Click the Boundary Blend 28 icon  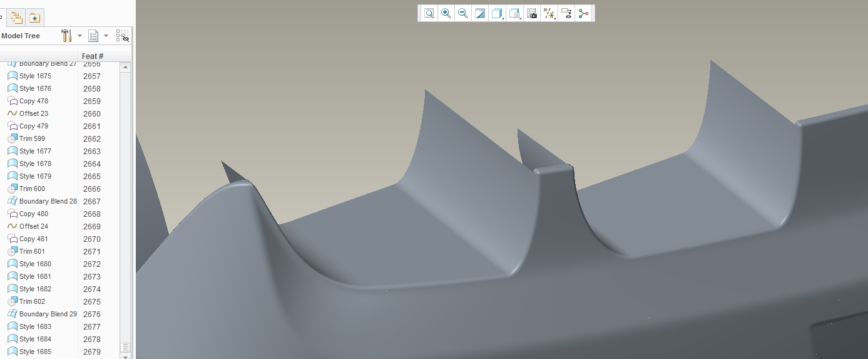point(12,201)
